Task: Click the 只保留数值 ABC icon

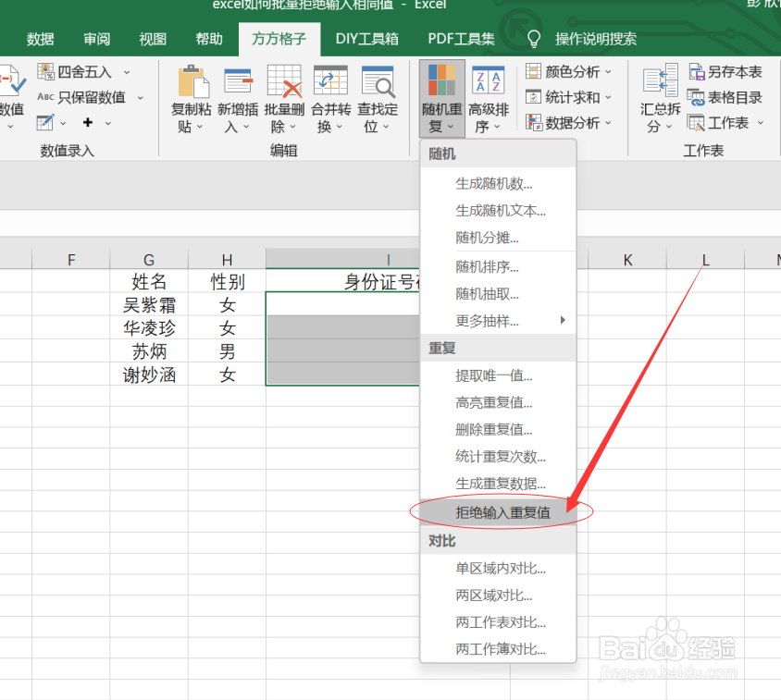Action: point(46,96)
